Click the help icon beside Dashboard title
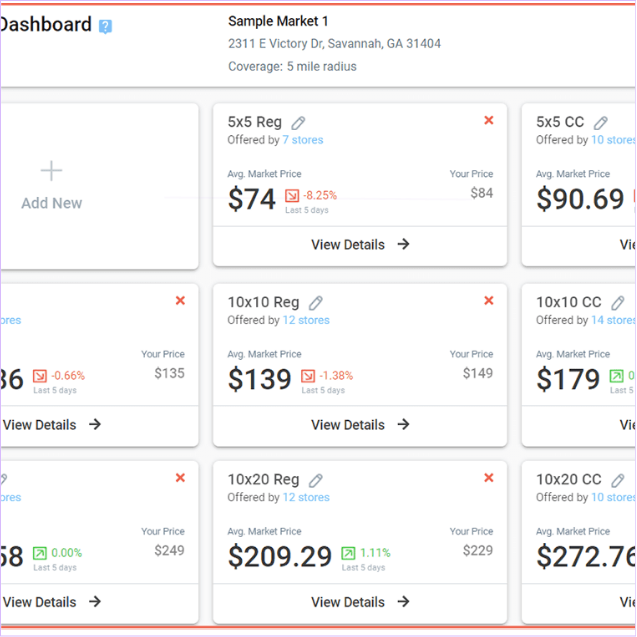The height and width of the screenshot is (637, 637). (x=106, y=26)
